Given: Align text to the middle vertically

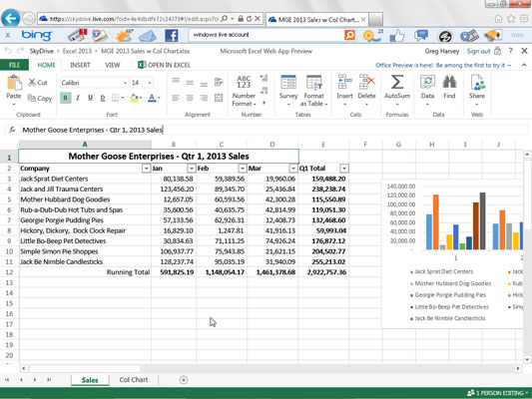Looking at the screenshot, I should [x=190, y=83].
